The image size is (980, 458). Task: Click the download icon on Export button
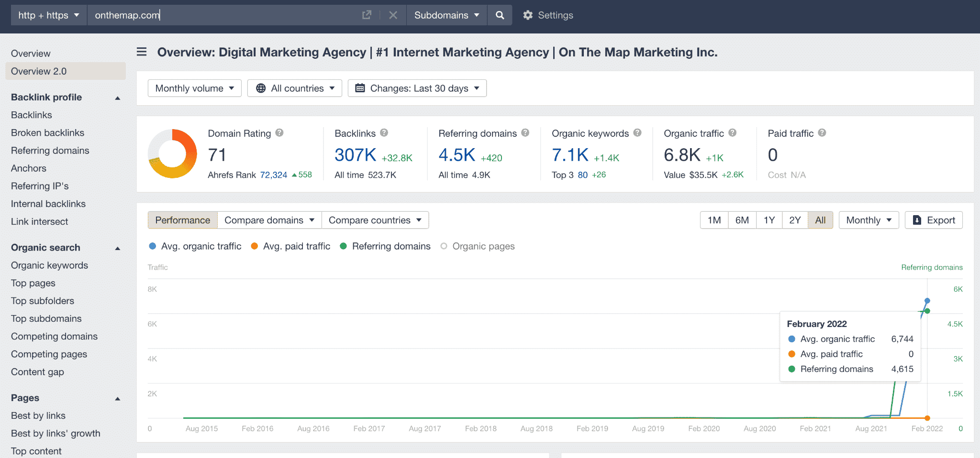pos(917,220)
